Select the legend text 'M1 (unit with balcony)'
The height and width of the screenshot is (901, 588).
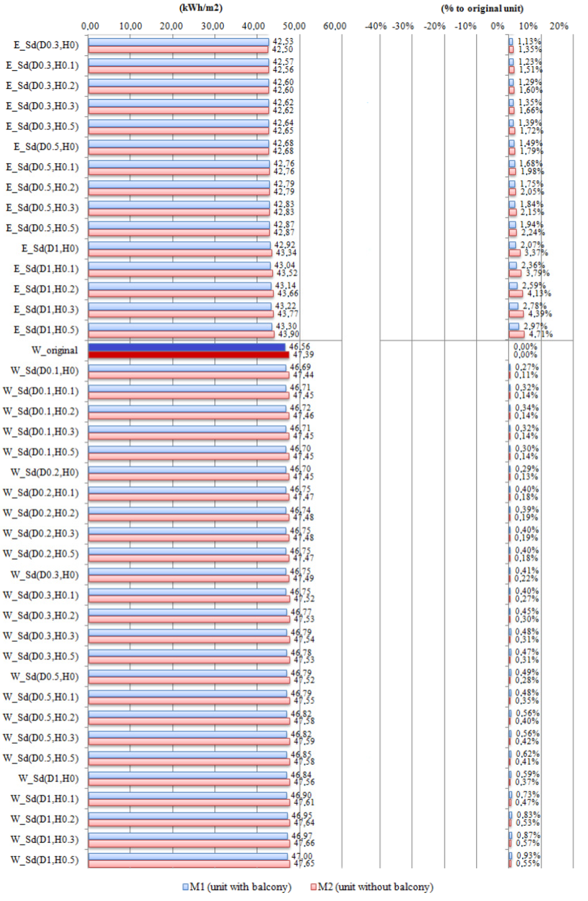(x=241, y=887)
